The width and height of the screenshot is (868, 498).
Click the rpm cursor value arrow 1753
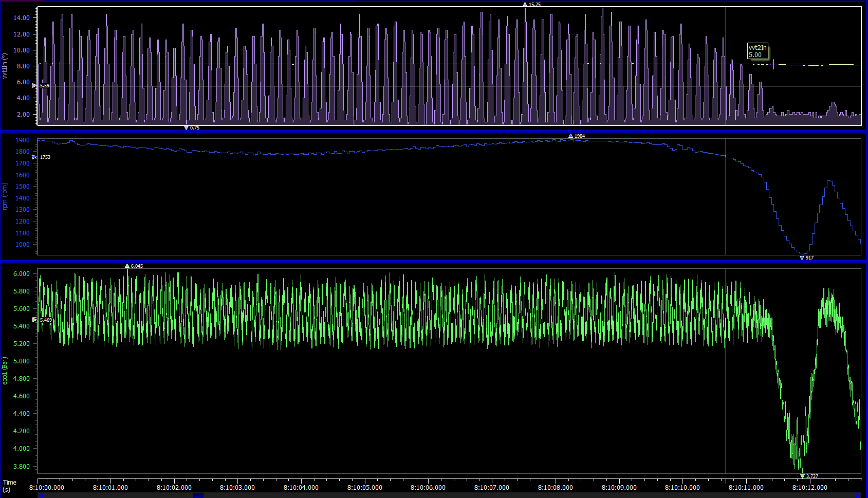click(x=34, y=157)
